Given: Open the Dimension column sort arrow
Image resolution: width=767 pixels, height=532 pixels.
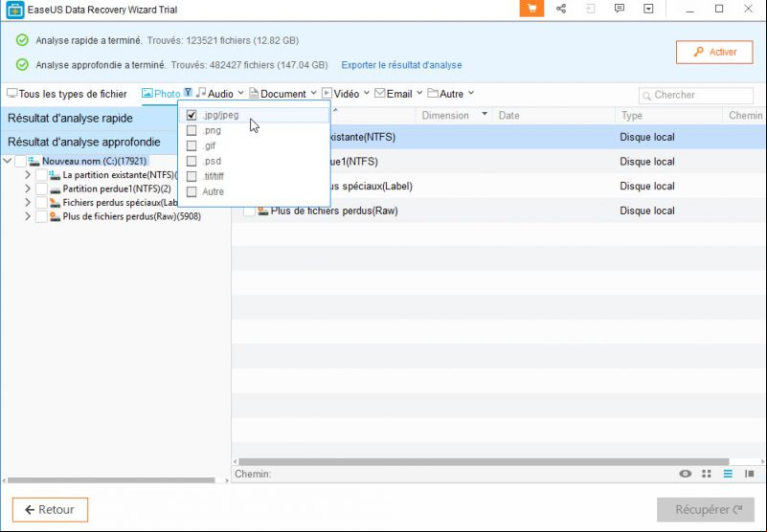Looking at the screenshot, I should [x=485, y=114].
